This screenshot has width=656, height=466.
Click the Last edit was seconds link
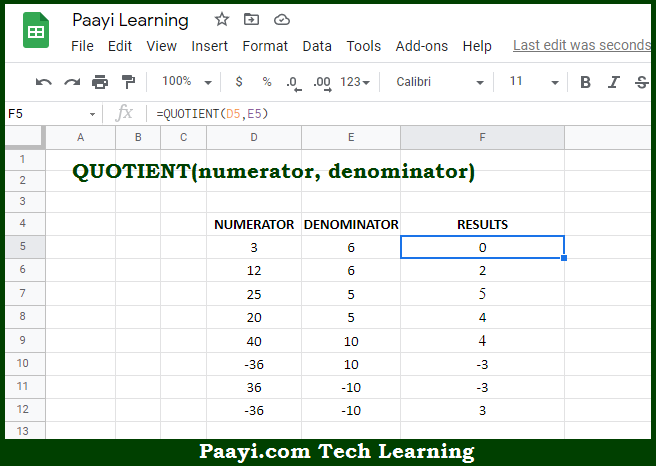tap(582, 46)
